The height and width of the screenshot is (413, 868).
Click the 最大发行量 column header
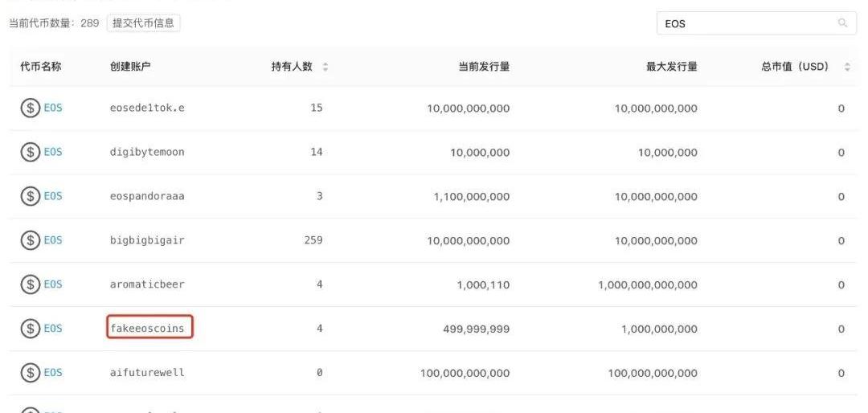coord(671,67)
